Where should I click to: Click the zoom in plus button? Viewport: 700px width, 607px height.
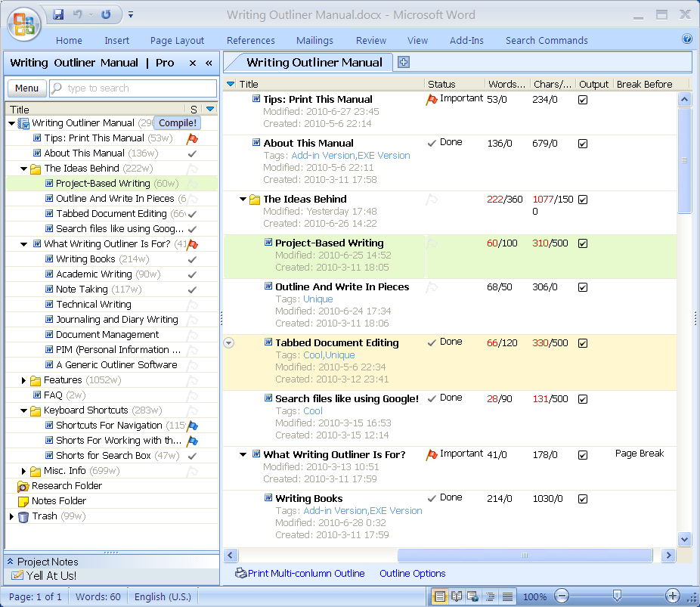tap(672, 596)
